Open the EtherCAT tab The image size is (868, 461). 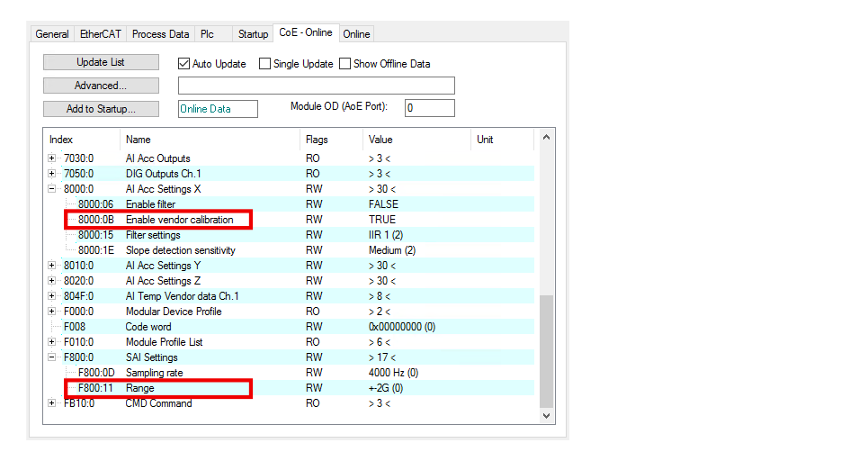tap(100, 34)
